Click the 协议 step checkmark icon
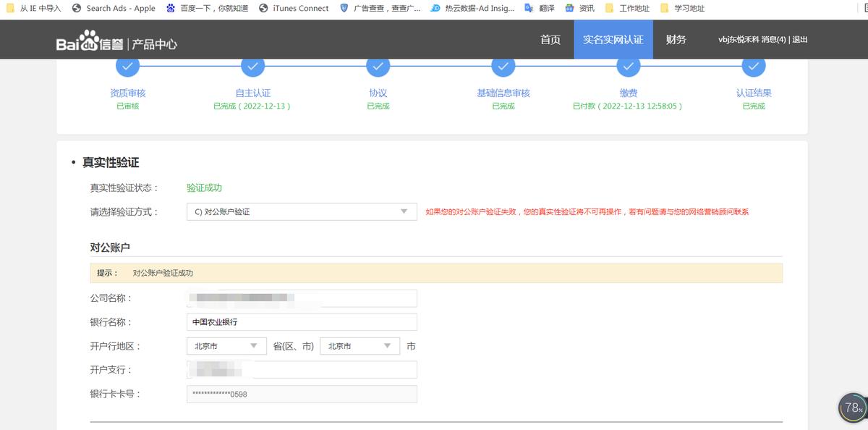This screenshot has width=868, height=430. (378, 66)
